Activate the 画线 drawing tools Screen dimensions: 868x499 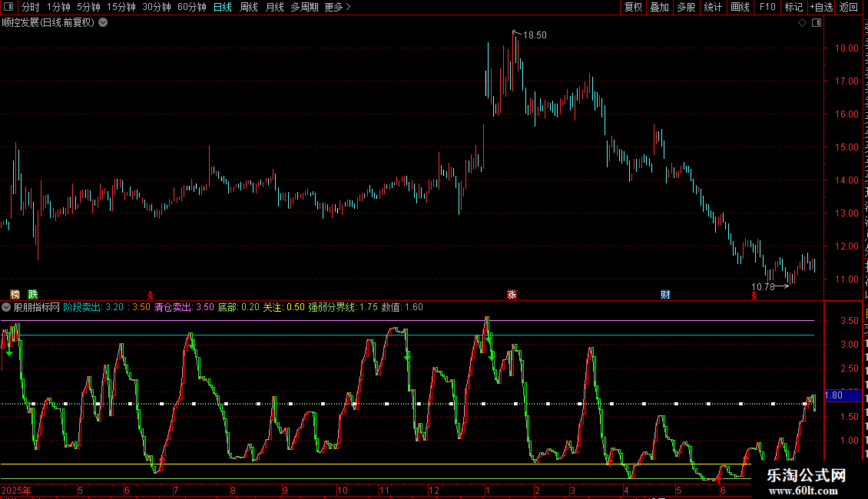pyautogui.click(x=740, y=7)
